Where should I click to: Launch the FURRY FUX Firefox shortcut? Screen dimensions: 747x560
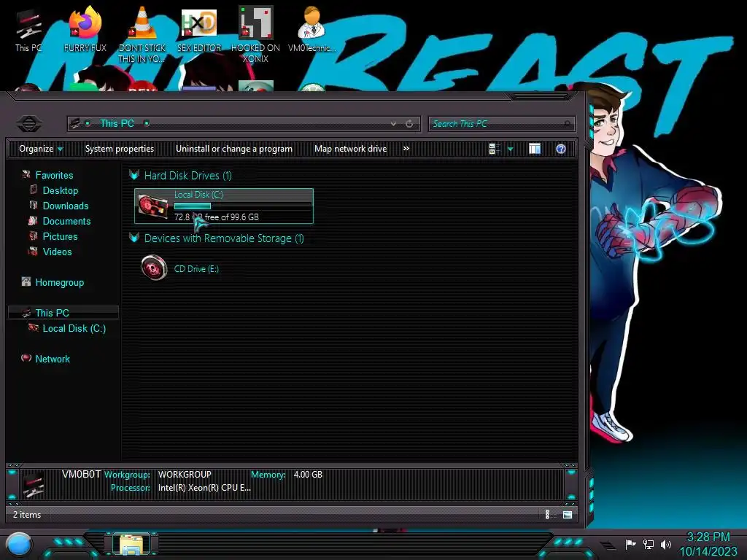(x=85, y=28)
